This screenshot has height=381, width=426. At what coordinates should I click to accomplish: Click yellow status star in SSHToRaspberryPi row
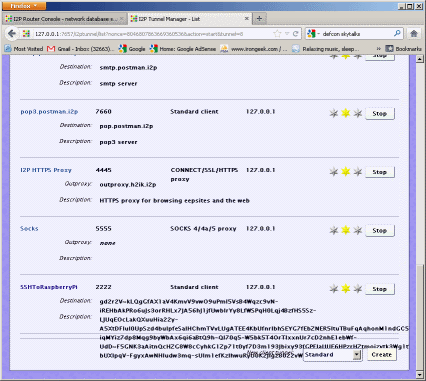pyautogui.click(x=346, y=289)
